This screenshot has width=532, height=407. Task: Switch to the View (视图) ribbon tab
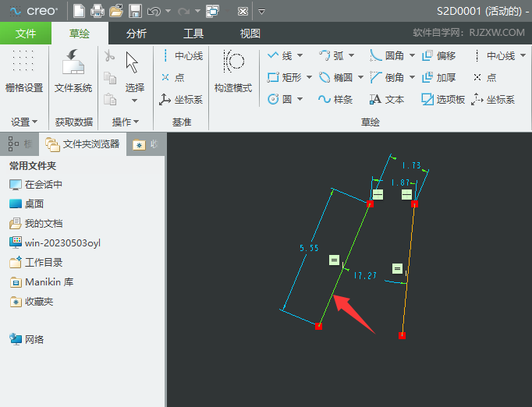pyautogui.click(x=250, y=34)
